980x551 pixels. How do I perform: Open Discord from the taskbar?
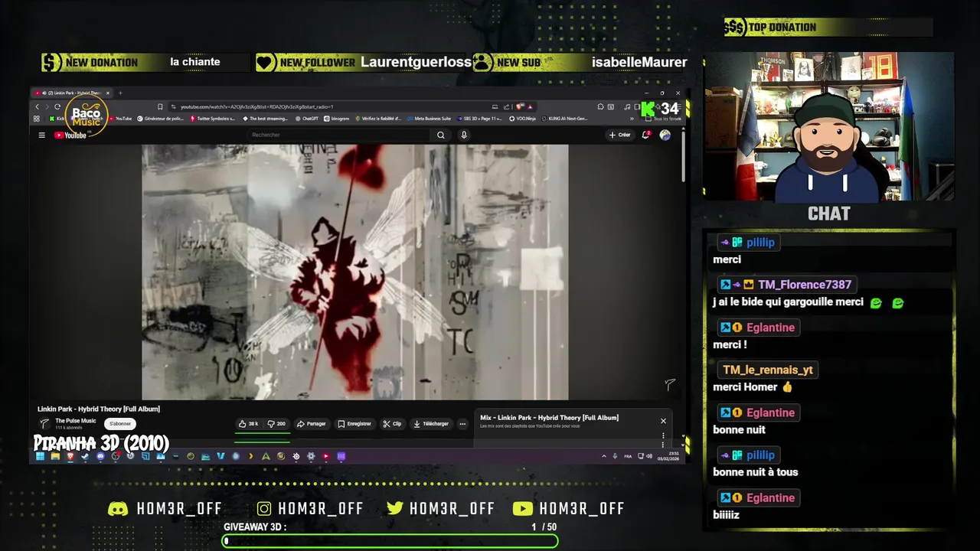click(100, 456)
